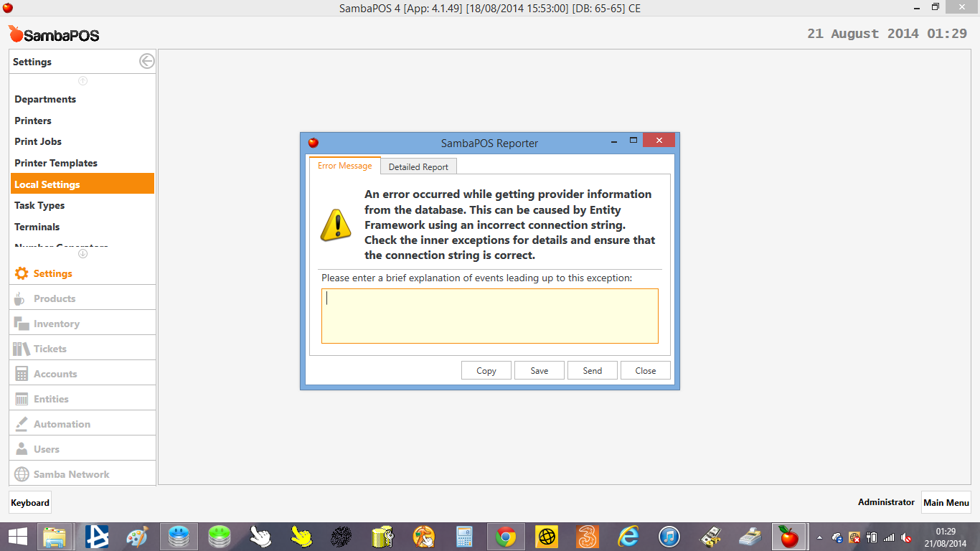Viewport: 980px width, 551px height.
Task: Click the Main Menu button
Action: [x=946, y=502]
